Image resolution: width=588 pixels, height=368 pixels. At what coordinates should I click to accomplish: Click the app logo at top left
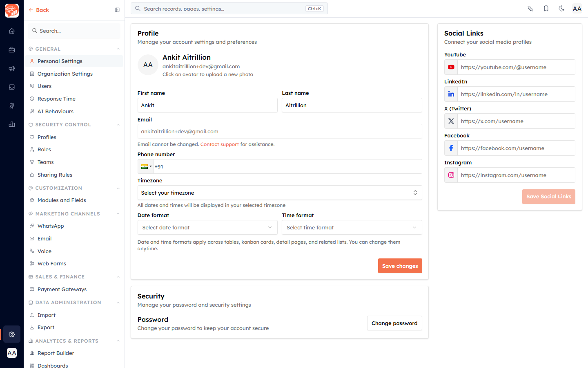click(x=12, y=10)
